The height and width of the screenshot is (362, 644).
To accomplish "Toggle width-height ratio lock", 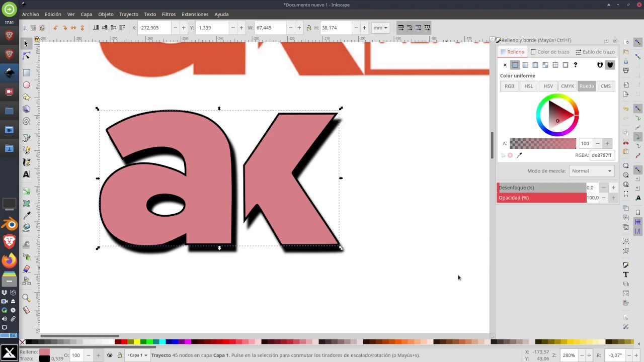I will (308, 28).
